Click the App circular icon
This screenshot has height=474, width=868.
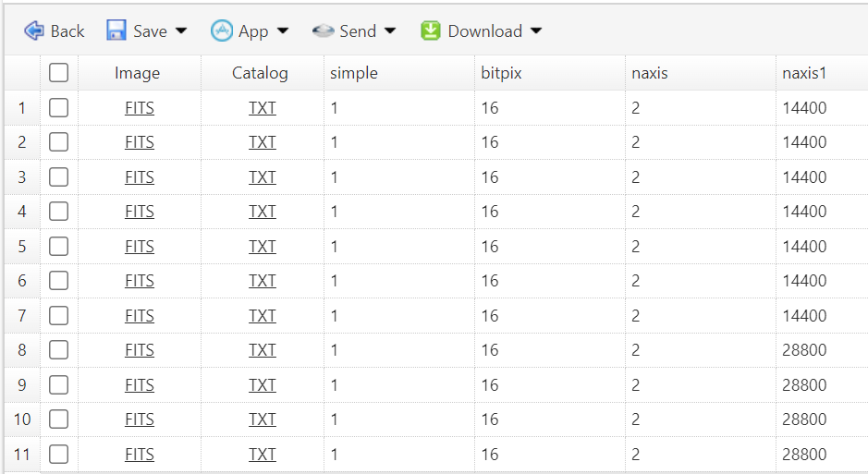point(222,30)
